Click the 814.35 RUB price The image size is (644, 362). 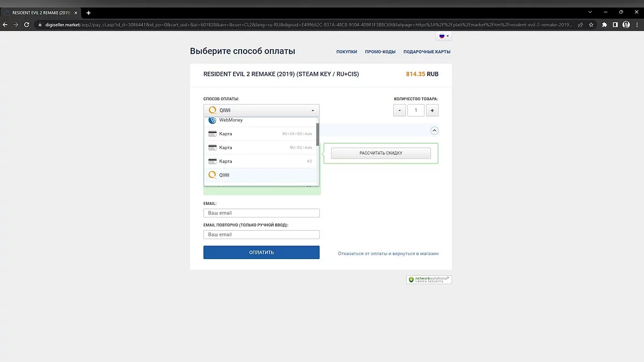pyautogui.click(x=422, y=74)
